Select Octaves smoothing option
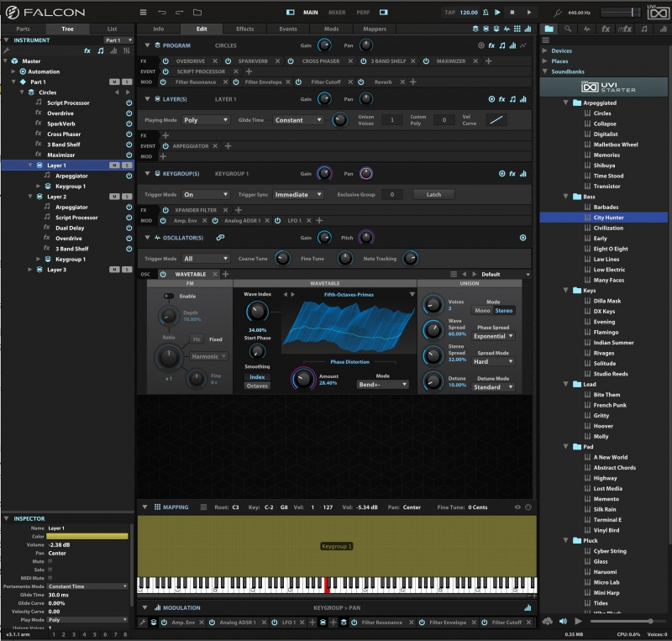672x641 pixels. [257, 386]
